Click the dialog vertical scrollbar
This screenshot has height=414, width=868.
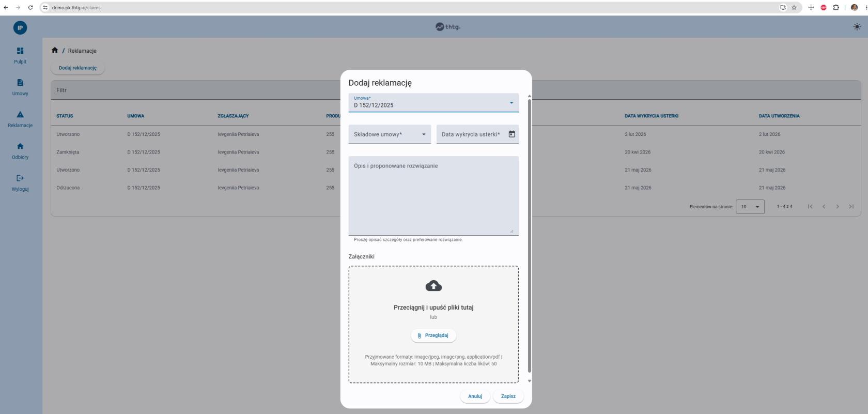pos(529,236)
